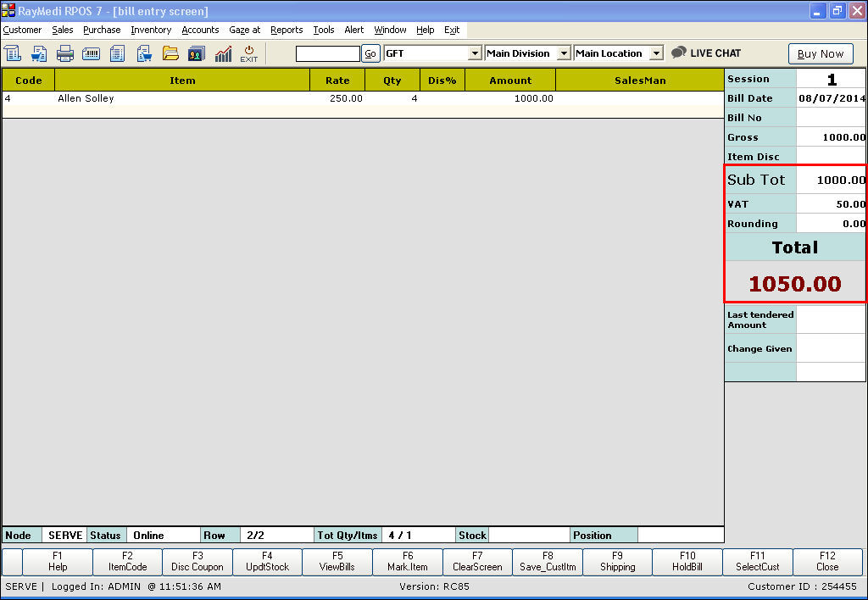Click the barcode icon in toolbar

tap(91, 53)
